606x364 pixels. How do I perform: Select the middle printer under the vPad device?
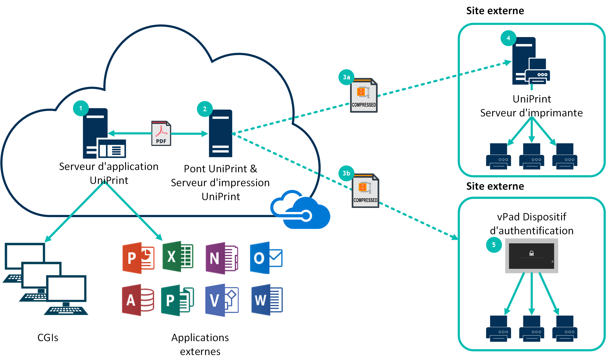click(532, 328)
